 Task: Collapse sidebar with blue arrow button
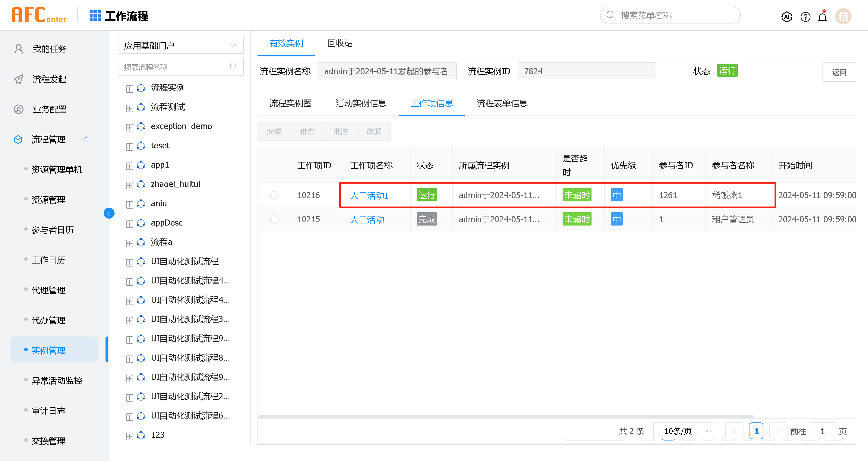pos(109,213)
